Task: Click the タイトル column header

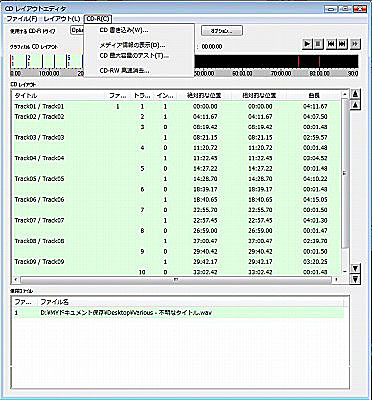Action: [59, 96]
